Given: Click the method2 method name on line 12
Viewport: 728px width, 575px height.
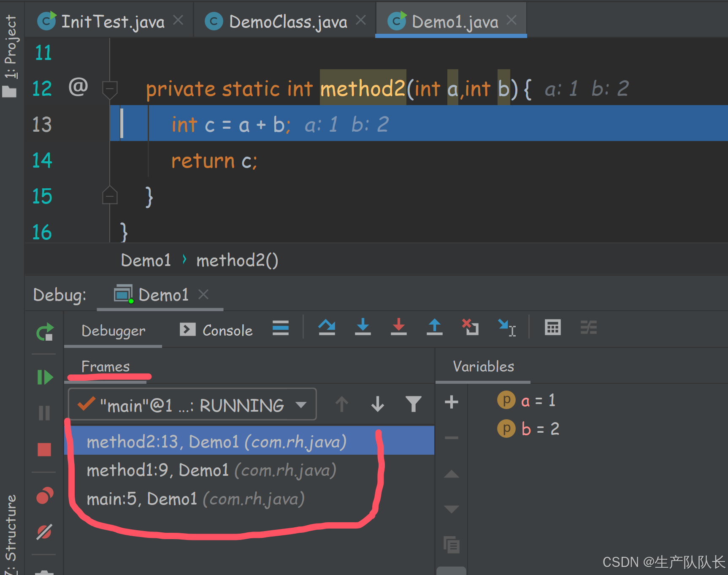Looking at the screenshot, I should [363, 89].
